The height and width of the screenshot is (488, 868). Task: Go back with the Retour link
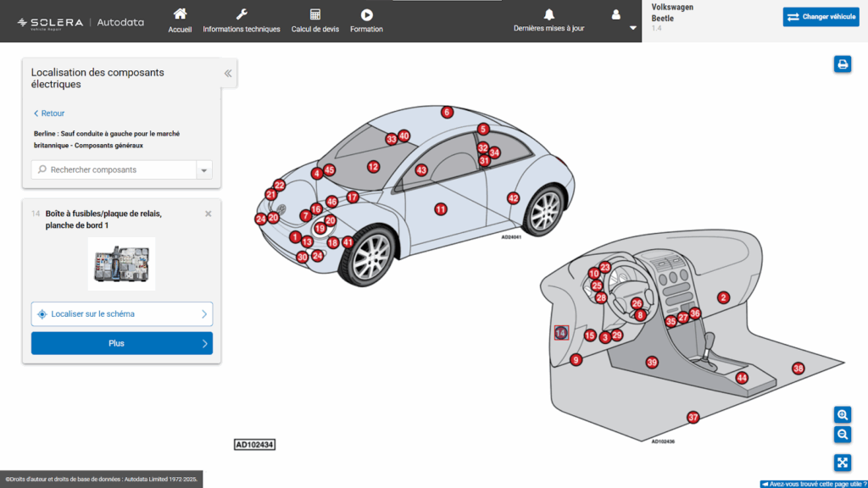point(48,113)
